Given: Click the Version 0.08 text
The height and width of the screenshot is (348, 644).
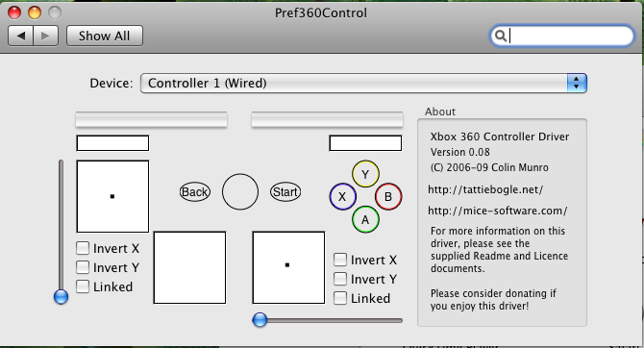Looking at the screenshot, I should click(x=460, y=152).
